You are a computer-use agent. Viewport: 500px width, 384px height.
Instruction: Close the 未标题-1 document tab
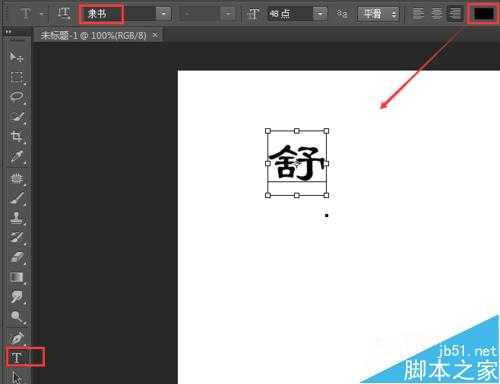[155, 35]
